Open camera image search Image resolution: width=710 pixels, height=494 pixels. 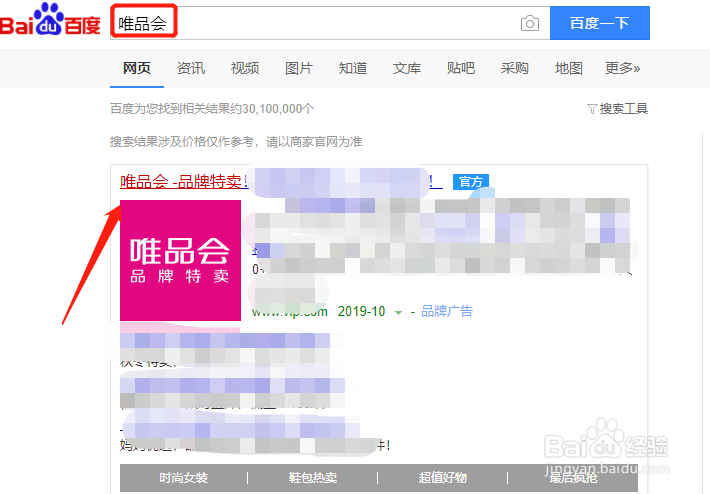click(x=529, y=23)
